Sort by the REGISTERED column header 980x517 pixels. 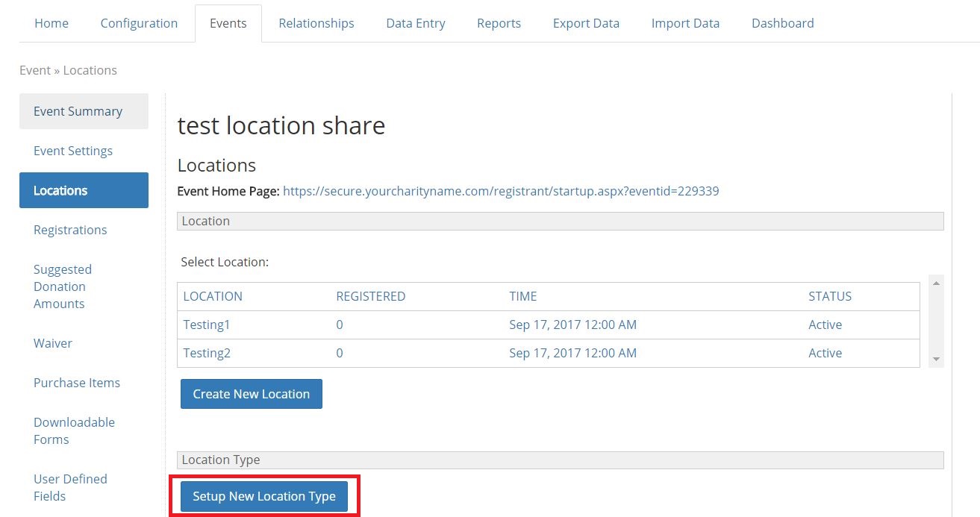click(371, 296)
